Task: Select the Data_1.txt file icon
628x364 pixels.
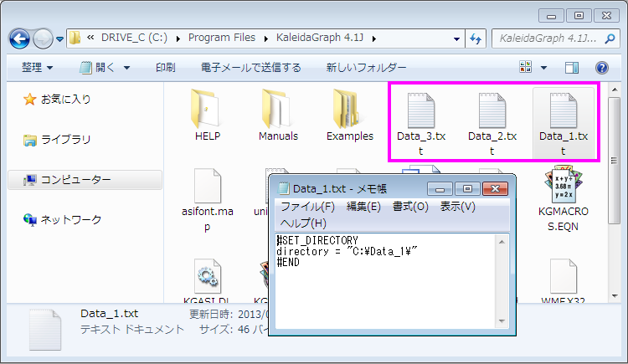Action: (x=564, y=110)
